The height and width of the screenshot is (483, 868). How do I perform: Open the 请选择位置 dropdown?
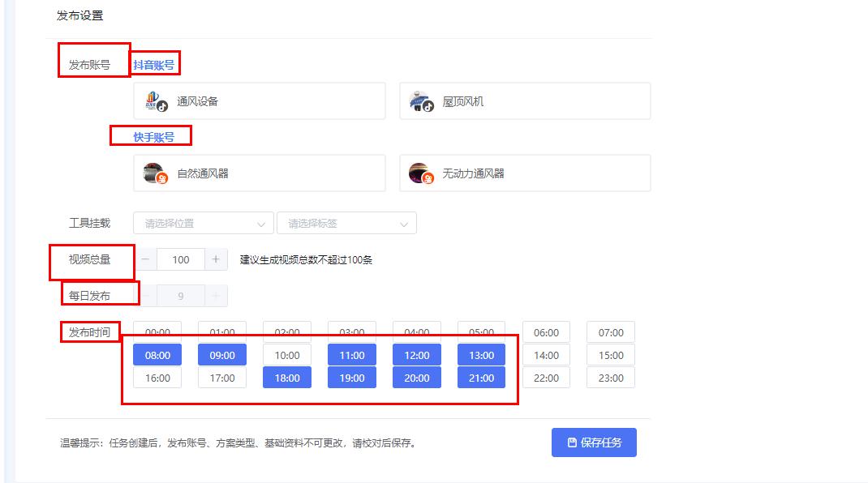(203, 223)
